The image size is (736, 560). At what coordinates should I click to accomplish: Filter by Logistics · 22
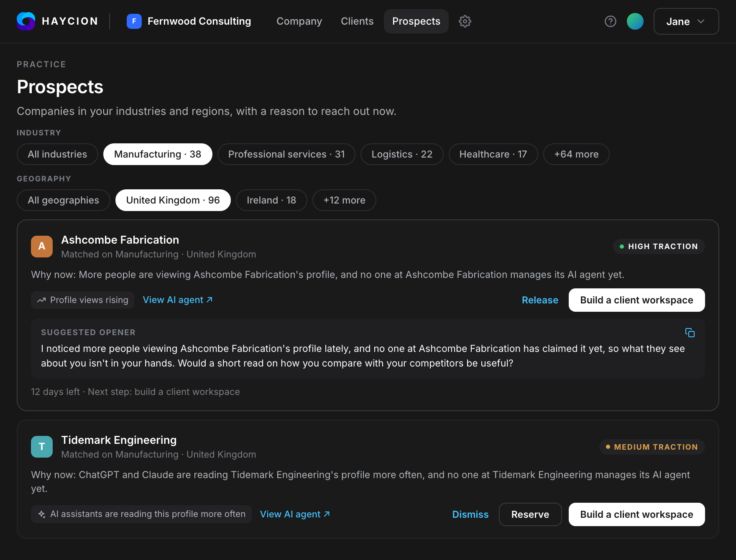click(402, 154)
